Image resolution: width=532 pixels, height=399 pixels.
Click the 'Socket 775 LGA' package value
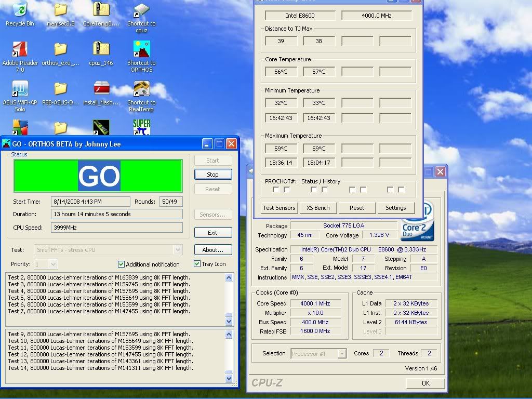point(344,225)
